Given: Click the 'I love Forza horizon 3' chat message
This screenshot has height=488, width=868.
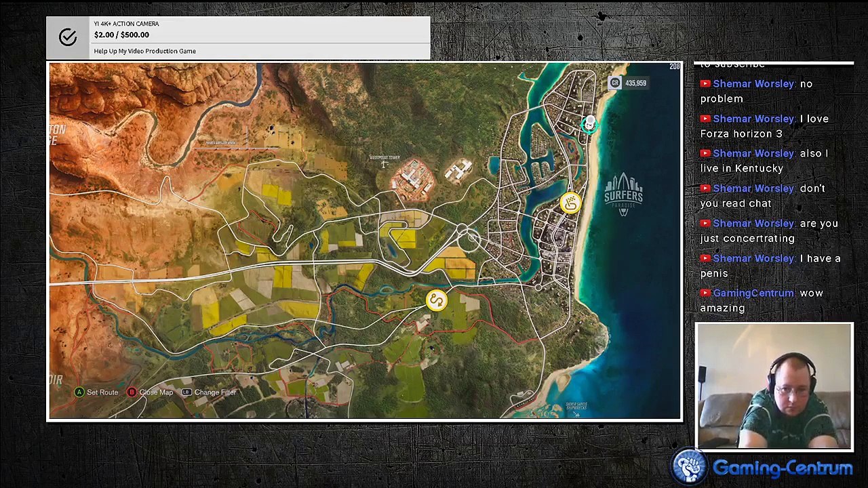Looking at the screenshot, I should coord(764,126).
